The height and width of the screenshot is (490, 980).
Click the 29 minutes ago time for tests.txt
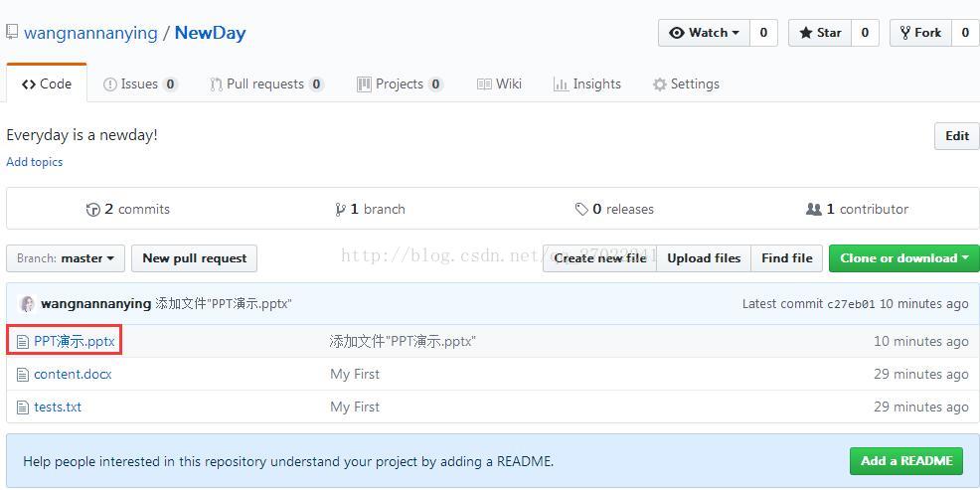pyautogui.click(x=921, y=408)
